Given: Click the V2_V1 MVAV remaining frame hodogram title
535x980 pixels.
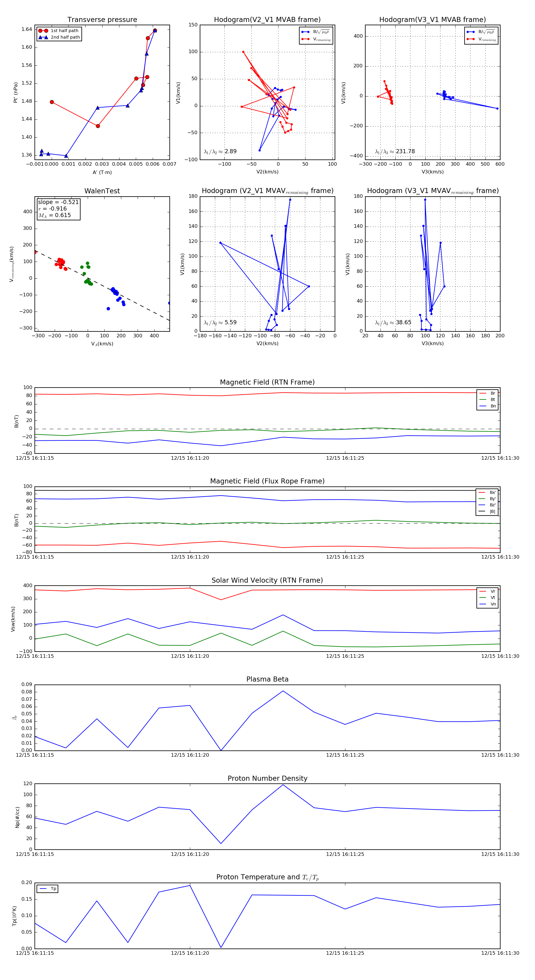Looking at the screenshot, I should coord(267,191).
